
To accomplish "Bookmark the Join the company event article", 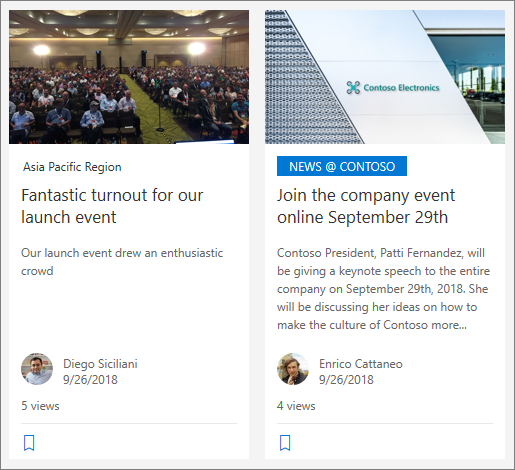I will tap(285, 443).
